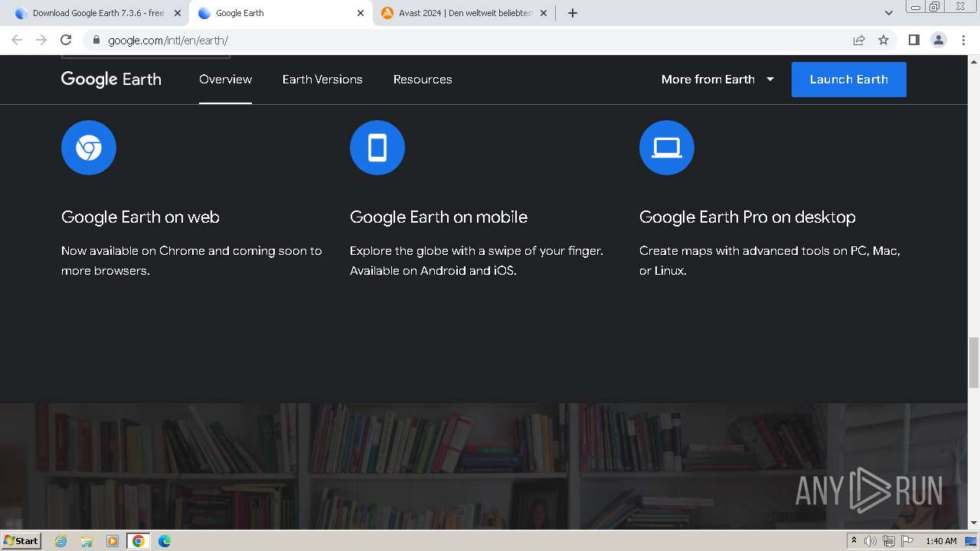Bookmark this page with the star icon
The height and width of the screenshot is (551, 980).
pyautogui.click(x=884, y=40)
